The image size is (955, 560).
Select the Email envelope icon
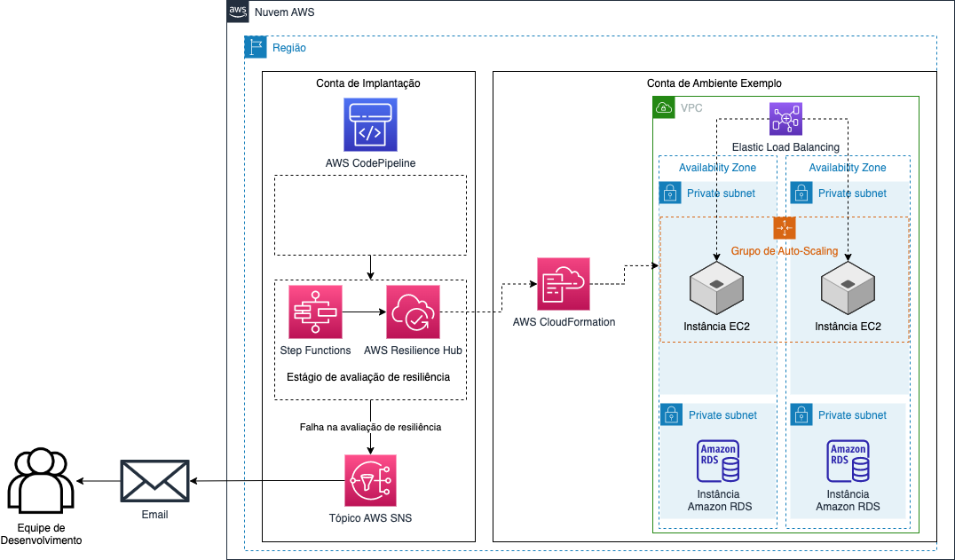(155, 481)
